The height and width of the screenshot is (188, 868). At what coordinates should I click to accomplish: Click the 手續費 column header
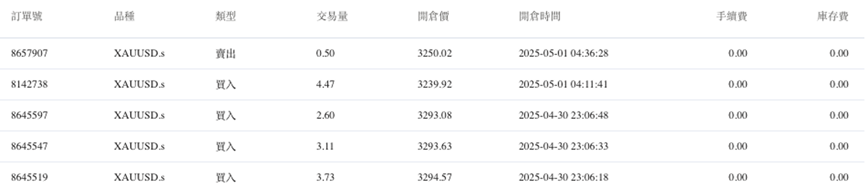pos(731,16)
